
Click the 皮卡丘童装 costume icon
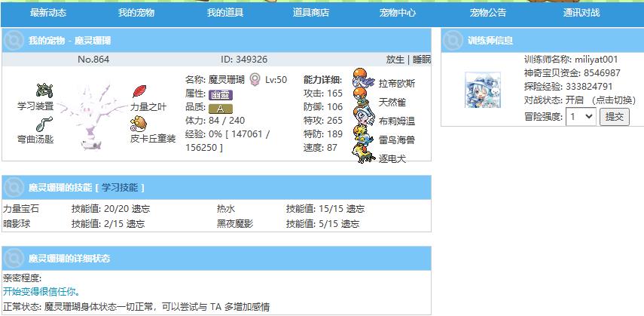pyautogui.click(x=139, y=124)
